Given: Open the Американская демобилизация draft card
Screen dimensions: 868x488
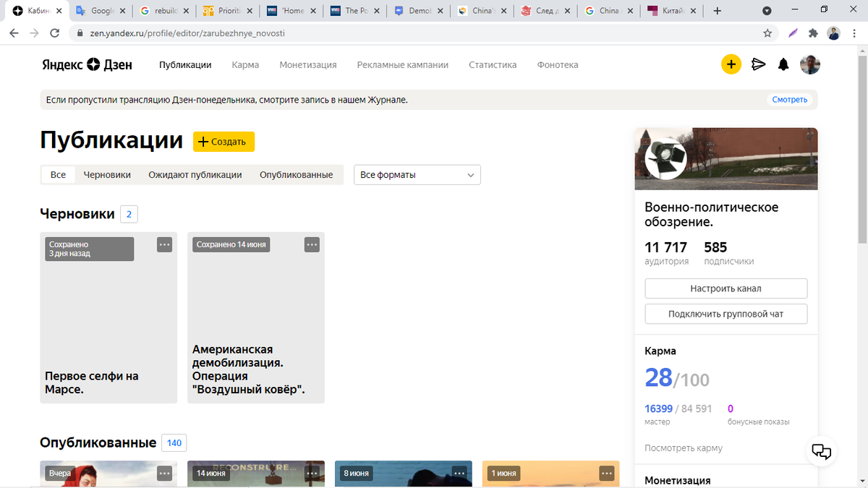Looking at the screenshot, I should [256, 317].
